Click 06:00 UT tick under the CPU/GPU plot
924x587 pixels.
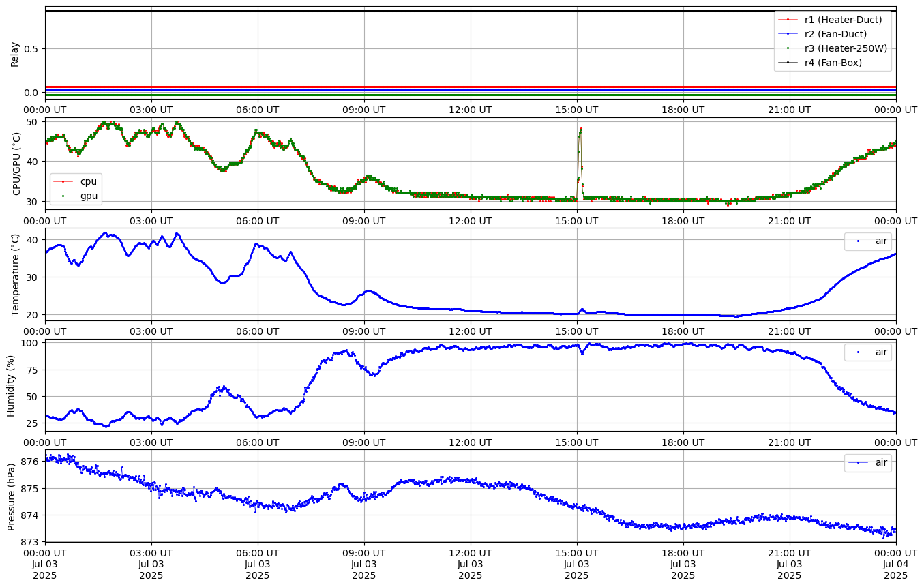(x=258, y=220)
